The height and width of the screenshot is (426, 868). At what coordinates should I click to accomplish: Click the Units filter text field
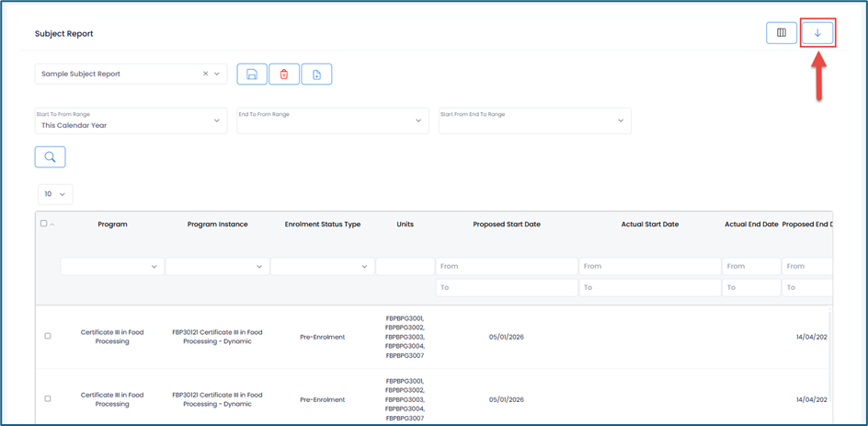pyautogui.click(x=405, y=267)
